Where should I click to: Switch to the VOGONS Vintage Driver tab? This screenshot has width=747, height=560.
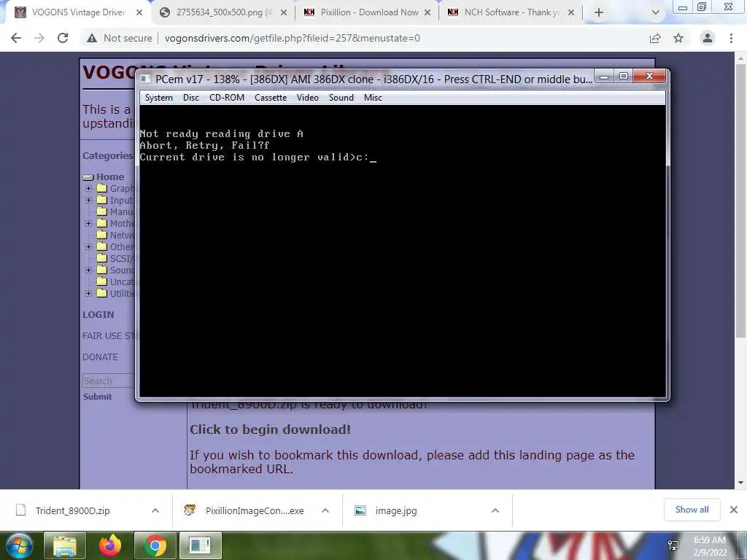coord(79,12)
